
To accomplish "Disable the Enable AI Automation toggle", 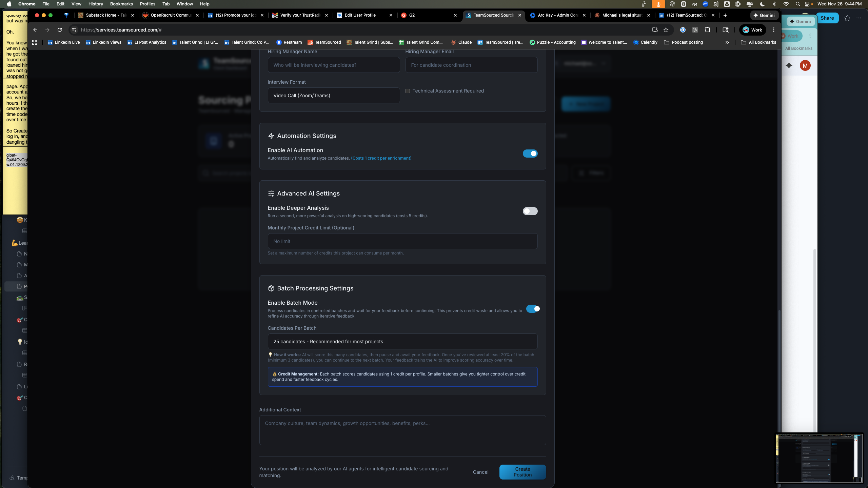I will (530, 154).
